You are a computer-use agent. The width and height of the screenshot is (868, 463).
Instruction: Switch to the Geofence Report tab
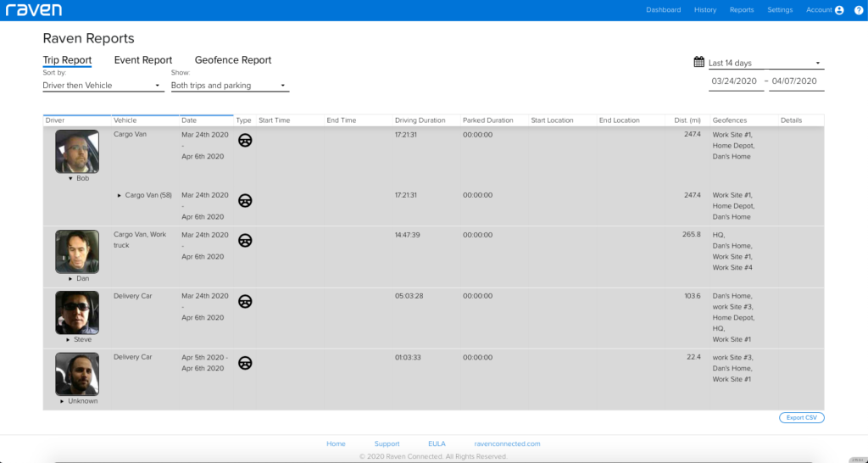click(233, 60)
